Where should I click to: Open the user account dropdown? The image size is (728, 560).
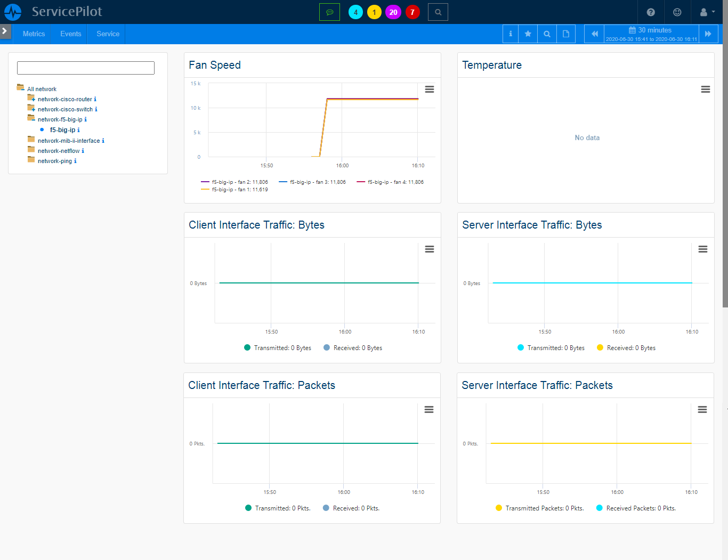click(x=707, y=12)
